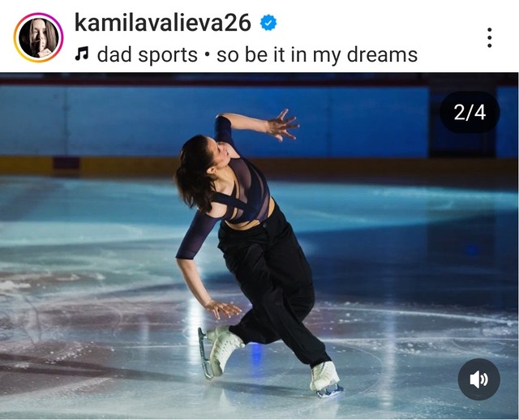Tap the 2/4 carousel position indicator
The image size is (519, 420).
470,113
